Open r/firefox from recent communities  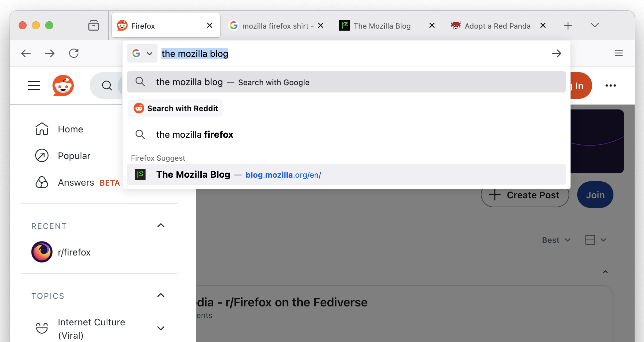tap(74, 252)
